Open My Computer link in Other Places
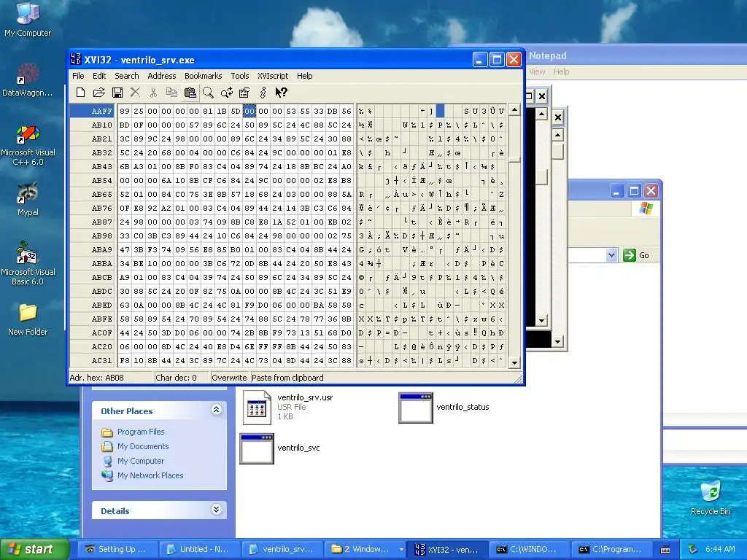Screen dimensions: 747x560 [x=141, y=461]
